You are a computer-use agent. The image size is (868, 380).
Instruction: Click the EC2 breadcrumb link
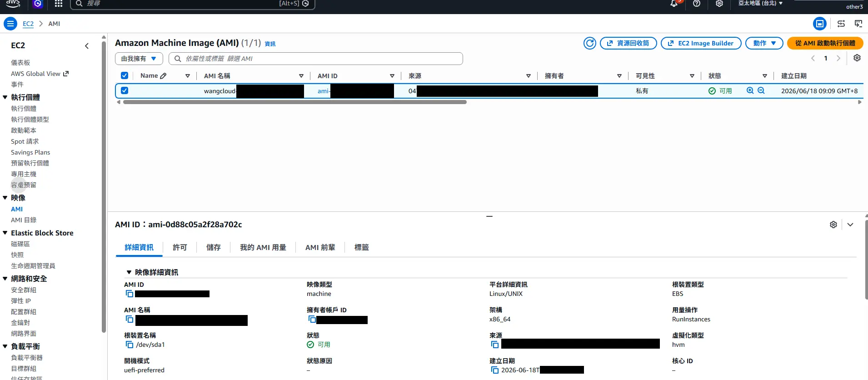click(x=28, y=24)
